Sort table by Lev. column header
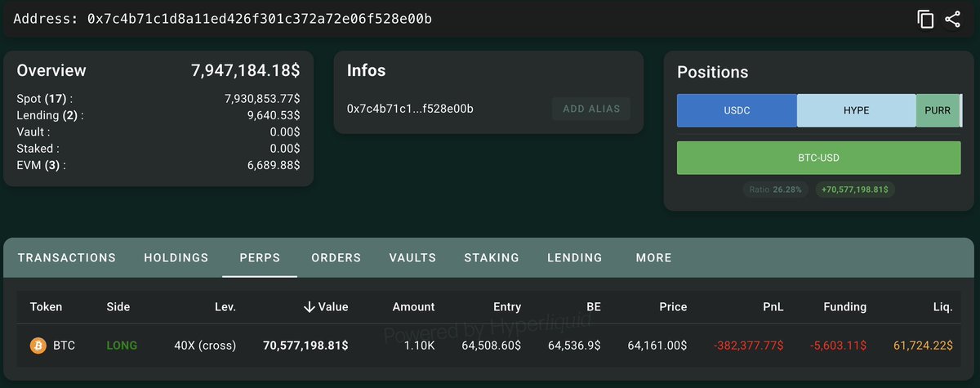The height and width of the screenshot is (388, 980). click(225, 307)
